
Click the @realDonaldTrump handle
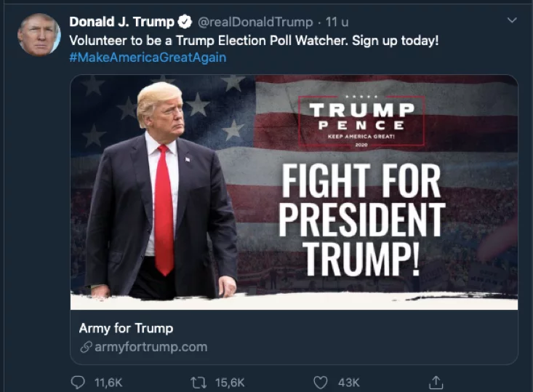click(255, 22)
